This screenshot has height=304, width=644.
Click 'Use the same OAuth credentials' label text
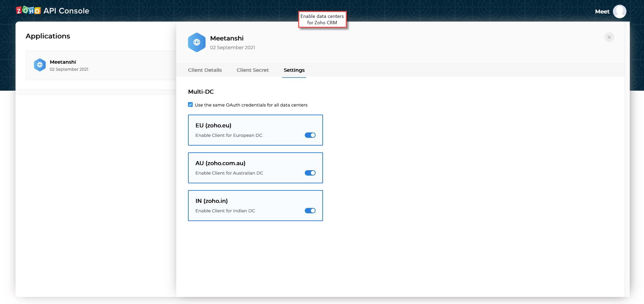(x=251, y=105)
